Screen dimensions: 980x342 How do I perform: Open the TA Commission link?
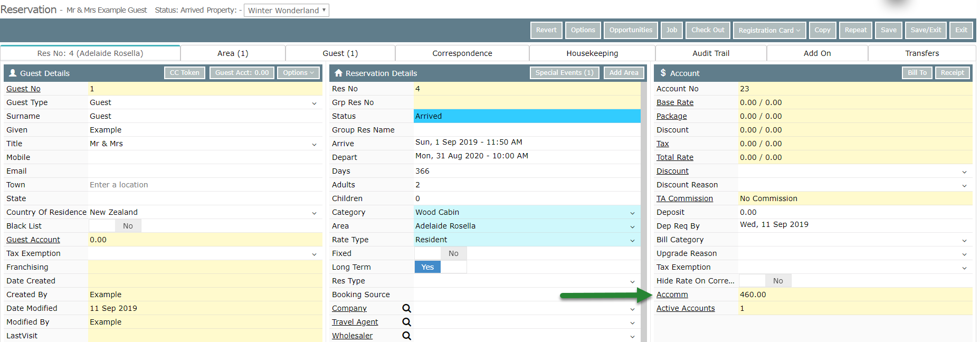coord(684,198)
